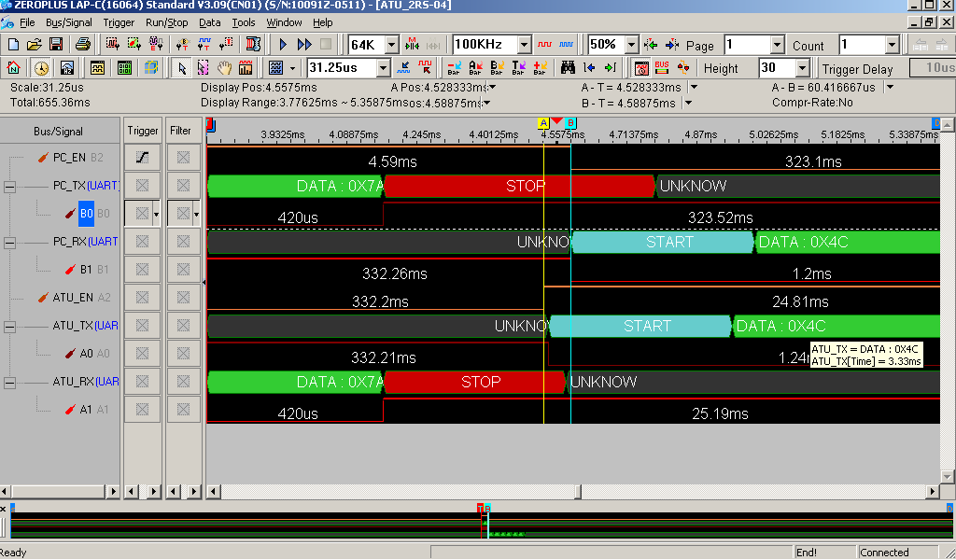This screenshot has width=956, height=560.
Task: Click the Bus/Signal column header
Action: point(59,131)
